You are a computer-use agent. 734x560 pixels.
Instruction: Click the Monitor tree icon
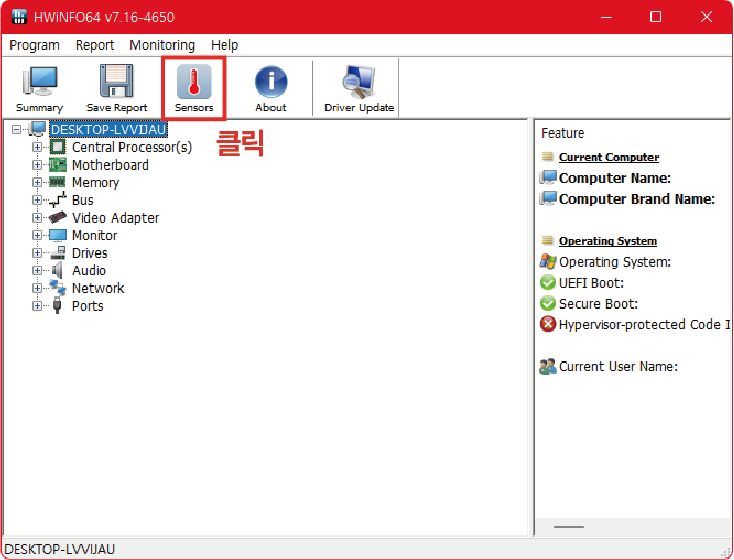(58, 235)
